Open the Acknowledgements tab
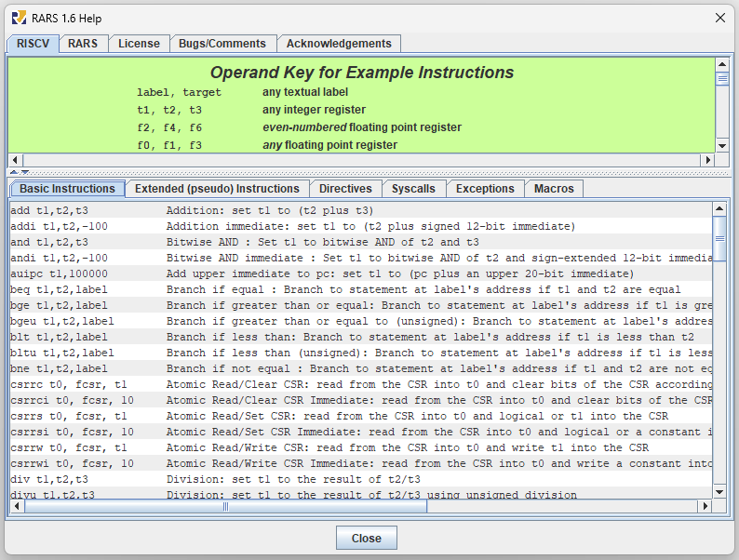The width and height of the screenshot is (739, 560). tap(339, 44)
